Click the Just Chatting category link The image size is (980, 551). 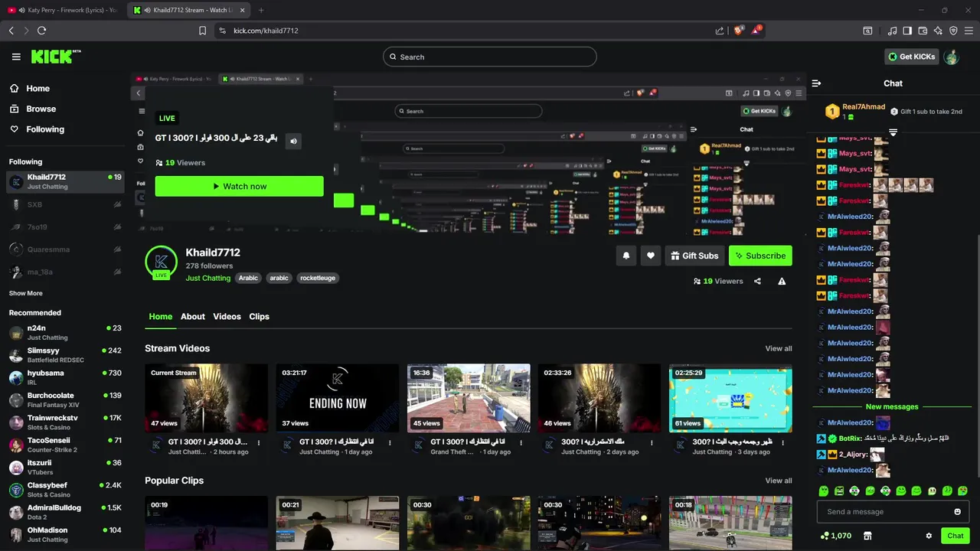tap(207, 278)
